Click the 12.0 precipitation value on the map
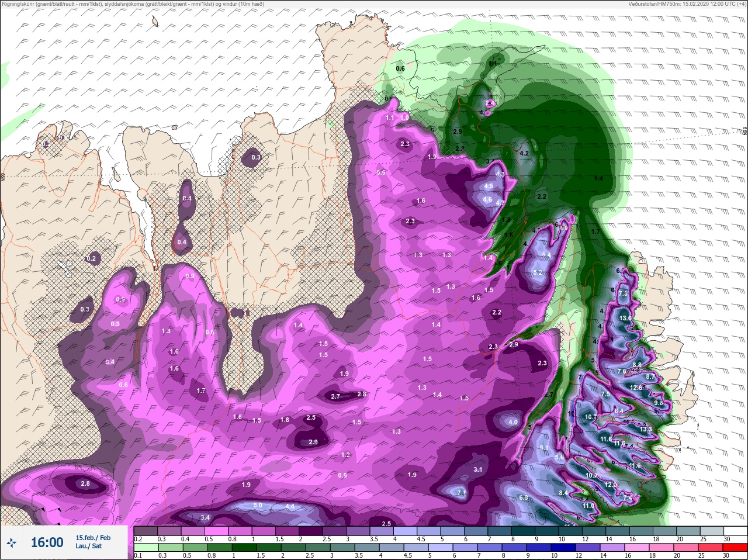Screen dimensions: 748x560 pos(611,485)
